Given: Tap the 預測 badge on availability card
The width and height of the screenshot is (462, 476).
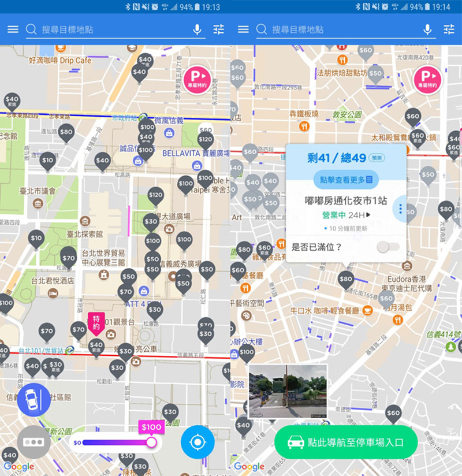Looking at the screenshot, I should tap(377, 158).
